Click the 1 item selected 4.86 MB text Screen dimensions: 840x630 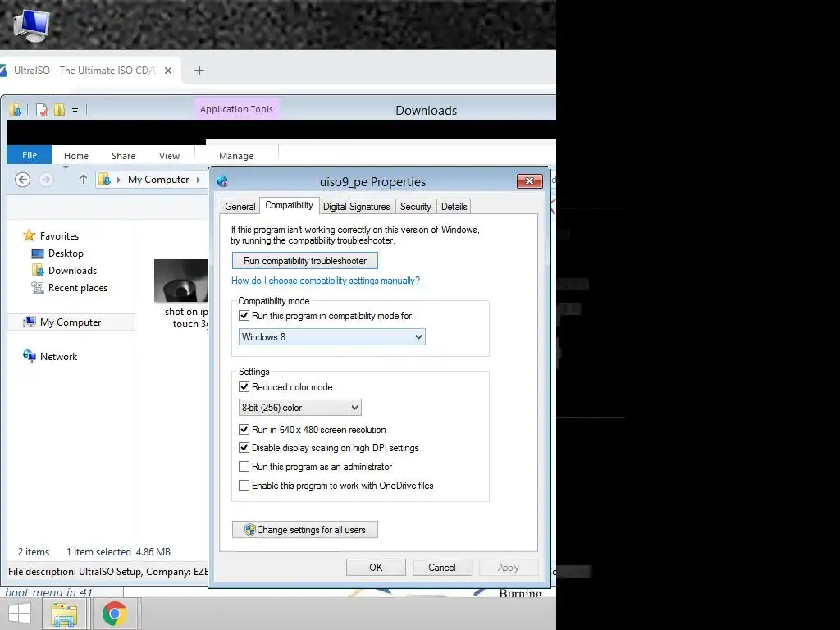pos(118,552)
